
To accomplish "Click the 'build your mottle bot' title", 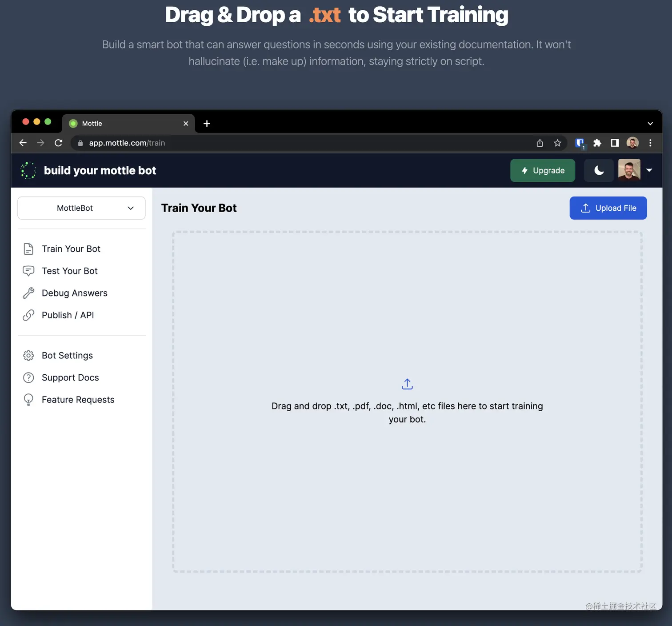I will 100,171.
